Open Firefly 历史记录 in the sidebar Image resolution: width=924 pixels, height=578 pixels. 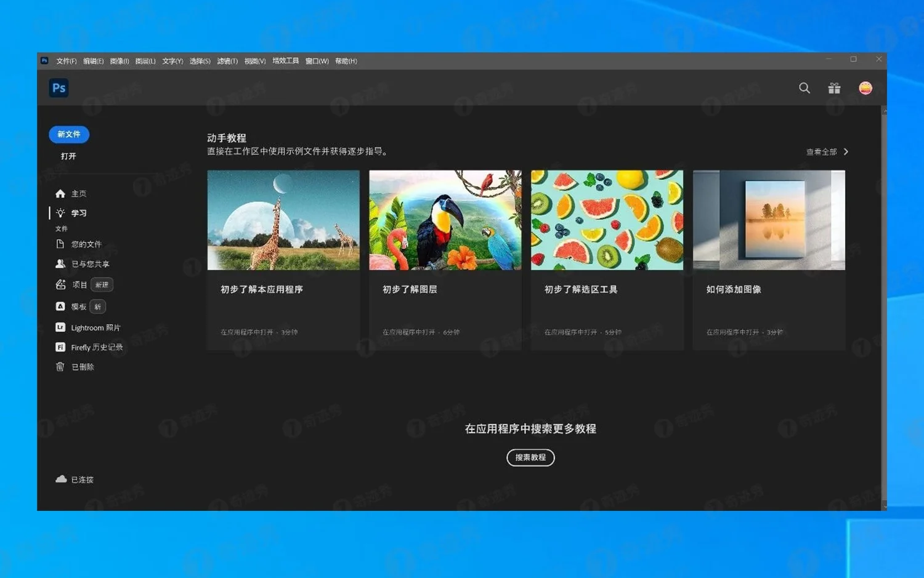pos(96,347)
